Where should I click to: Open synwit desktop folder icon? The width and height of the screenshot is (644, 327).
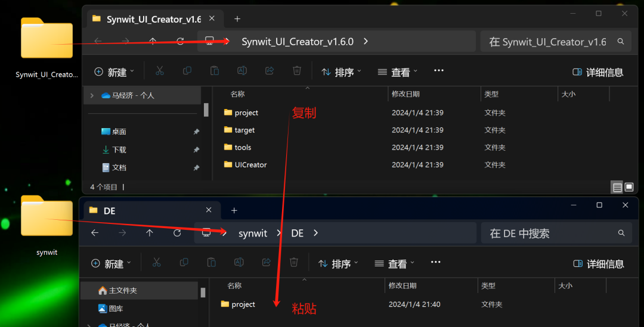(x=47, y=216)
